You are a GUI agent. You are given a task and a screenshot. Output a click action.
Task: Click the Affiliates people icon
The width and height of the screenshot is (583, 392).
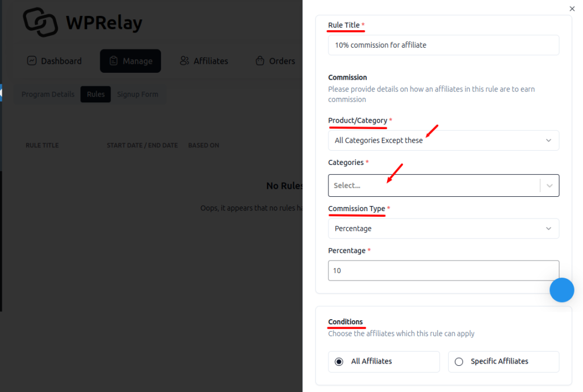click(183, 60)
